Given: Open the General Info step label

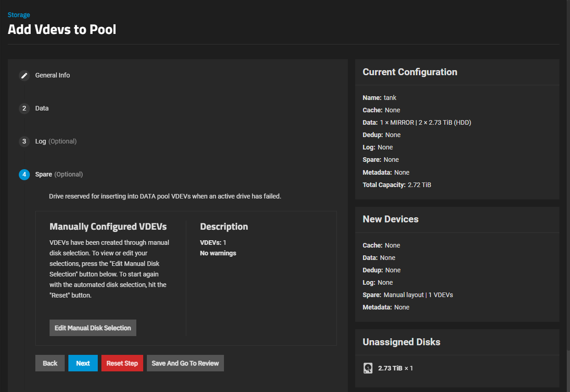Looking at the screenshot, I should 52,75.
